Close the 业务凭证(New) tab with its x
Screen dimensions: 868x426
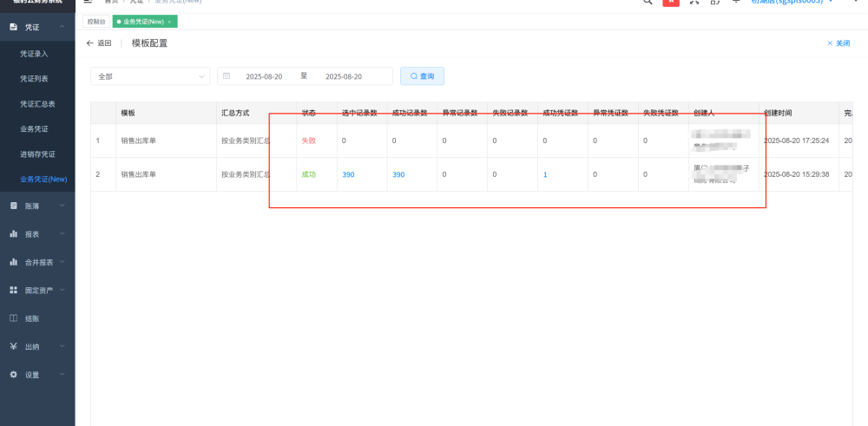(x=169, y=22)
